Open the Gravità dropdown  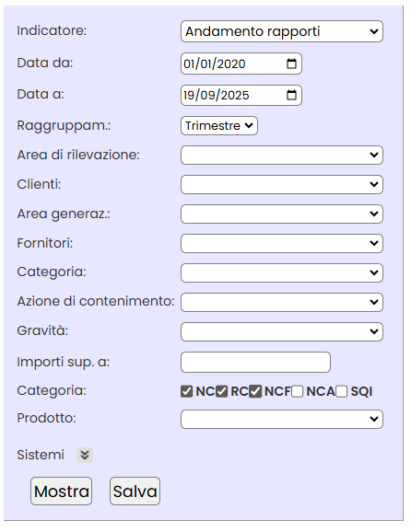[x=282, y=331]
